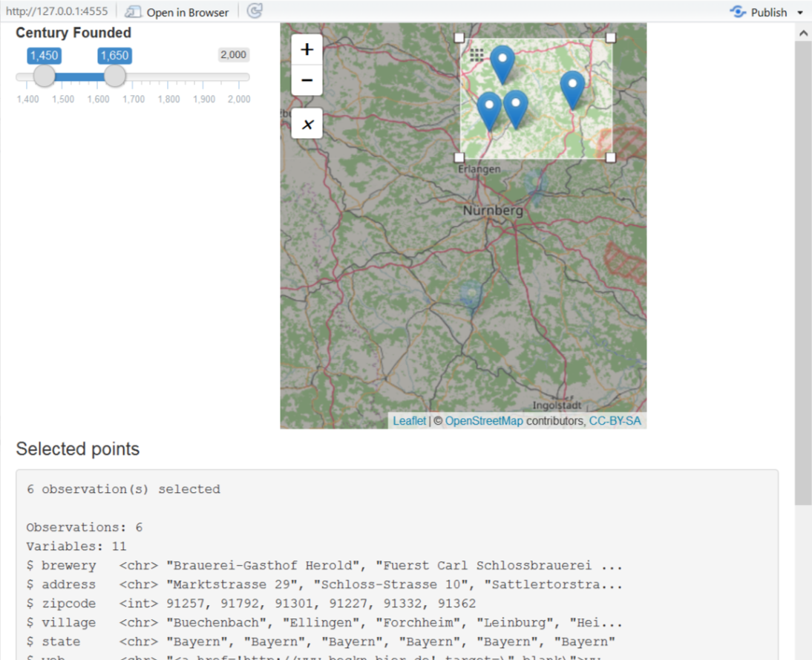
Task: Zoom out on the map
Action: (307, 80)
